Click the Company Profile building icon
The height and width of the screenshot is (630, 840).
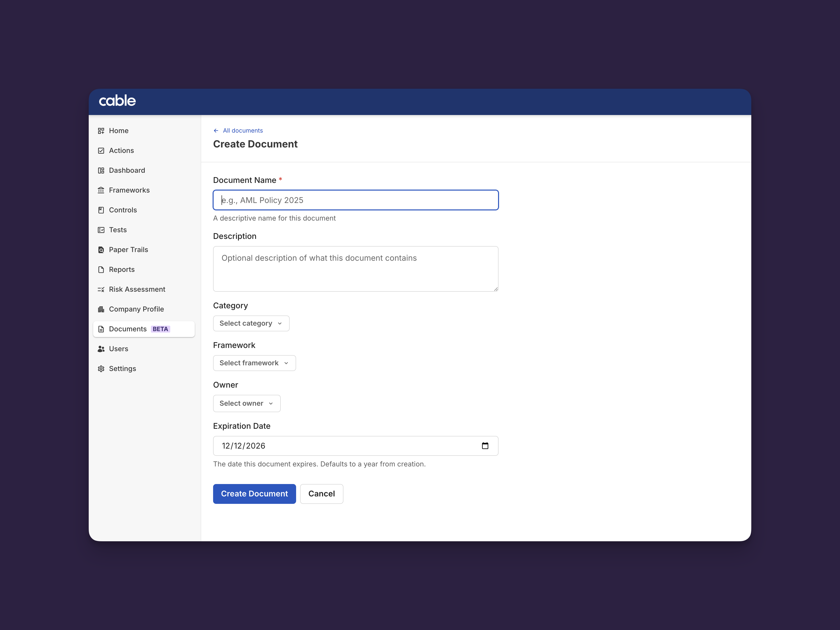click(x=101, y=309)
